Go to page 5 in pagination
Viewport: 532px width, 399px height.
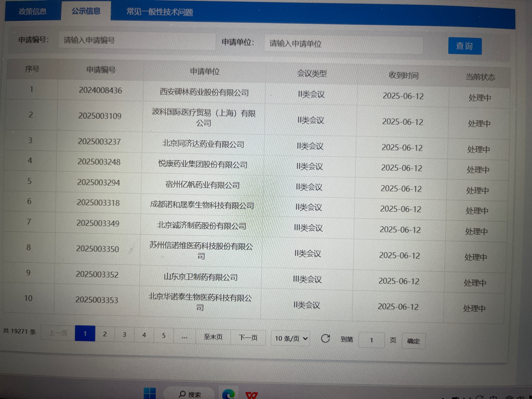pyautogui.click(x=164, y=336)
